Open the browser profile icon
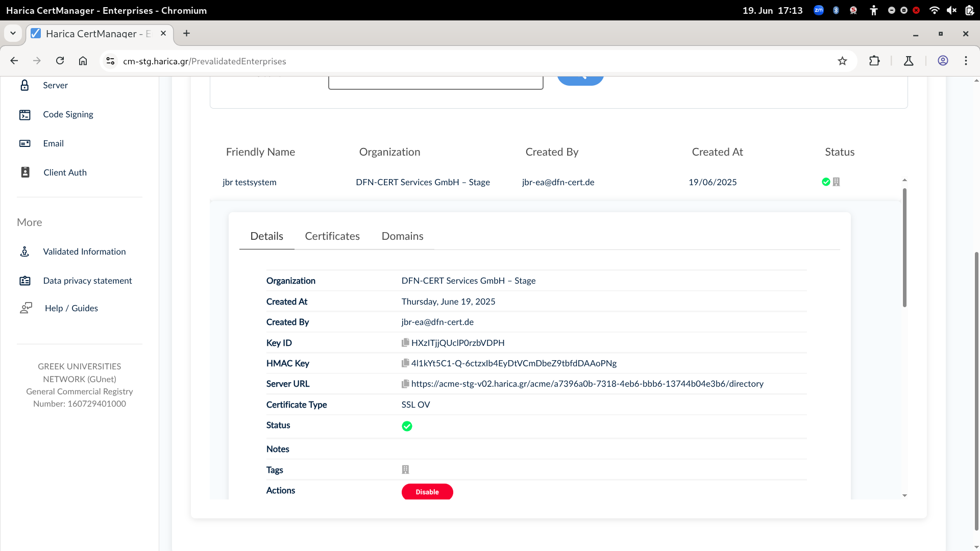The image size is (980, 551). coord(943,61)
